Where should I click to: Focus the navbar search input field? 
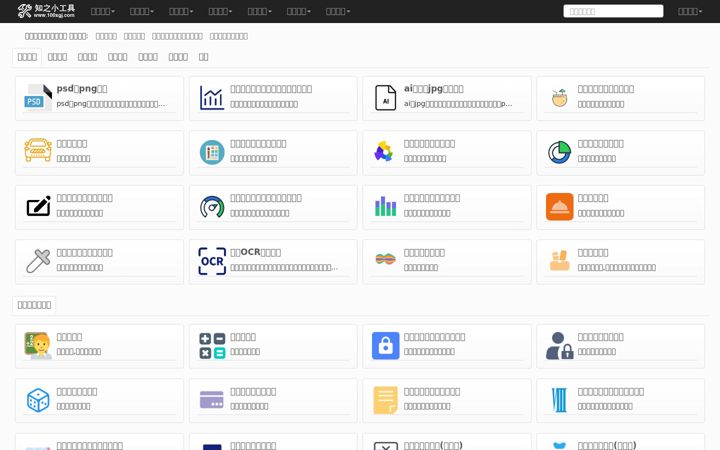click(x=613, y=11)
